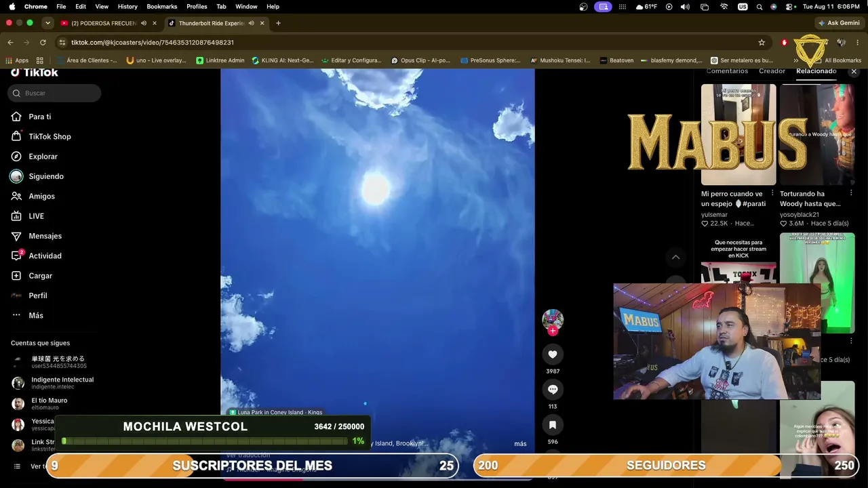Open Luna Park in Coney Island location tag
Image resolution: width=868 pixels, height=488 pixels.
tap(275, 412)
